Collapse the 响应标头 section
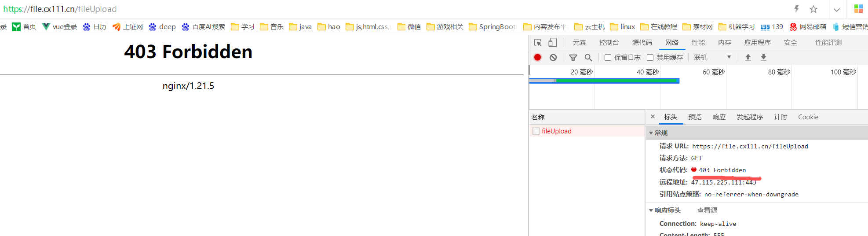Image resolution: width=868 pixels, height=236 pixels. point(651,210)
